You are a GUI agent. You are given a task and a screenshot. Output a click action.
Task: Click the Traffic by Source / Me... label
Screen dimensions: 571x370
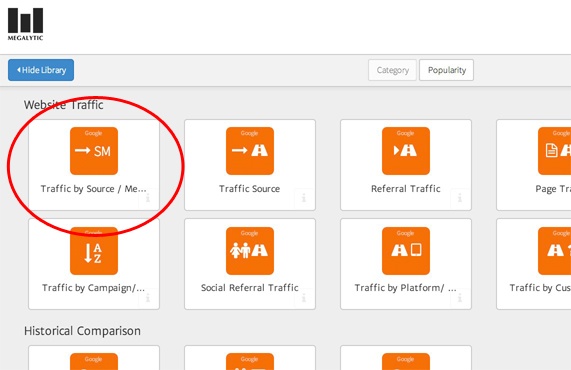93,189
